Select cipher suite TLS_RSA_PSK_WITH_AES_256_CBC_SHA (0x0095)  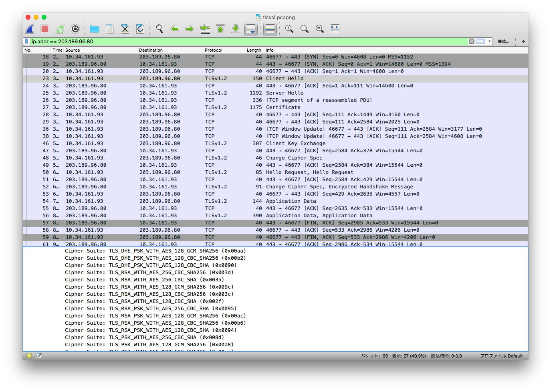point(151,309)
